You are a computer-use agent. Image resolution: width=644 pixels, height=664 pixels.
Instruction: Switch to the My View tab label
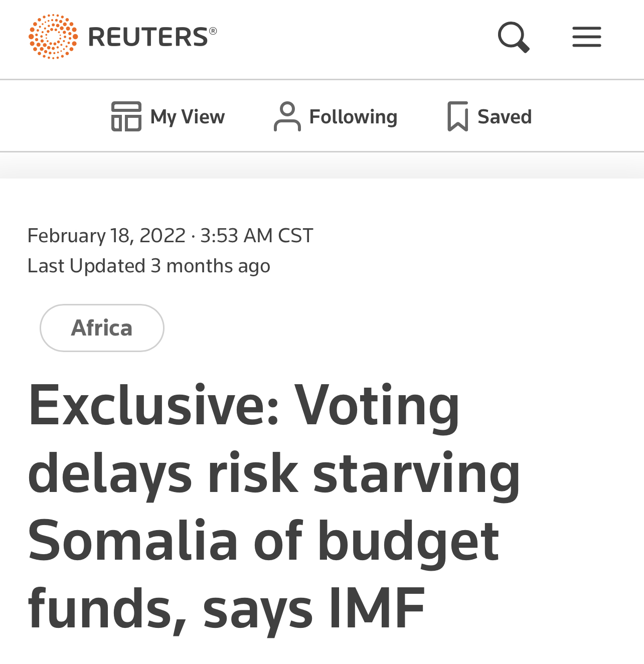[188, 117]
